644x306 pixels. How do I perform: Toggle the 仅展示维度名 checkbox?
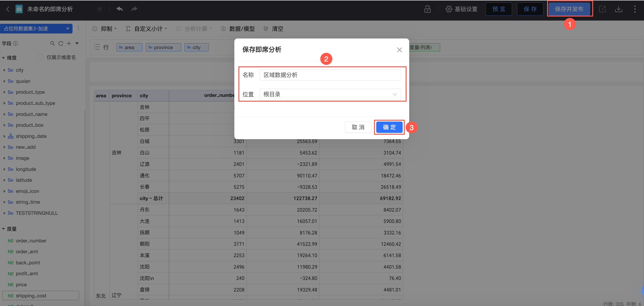tap(40, 57)
